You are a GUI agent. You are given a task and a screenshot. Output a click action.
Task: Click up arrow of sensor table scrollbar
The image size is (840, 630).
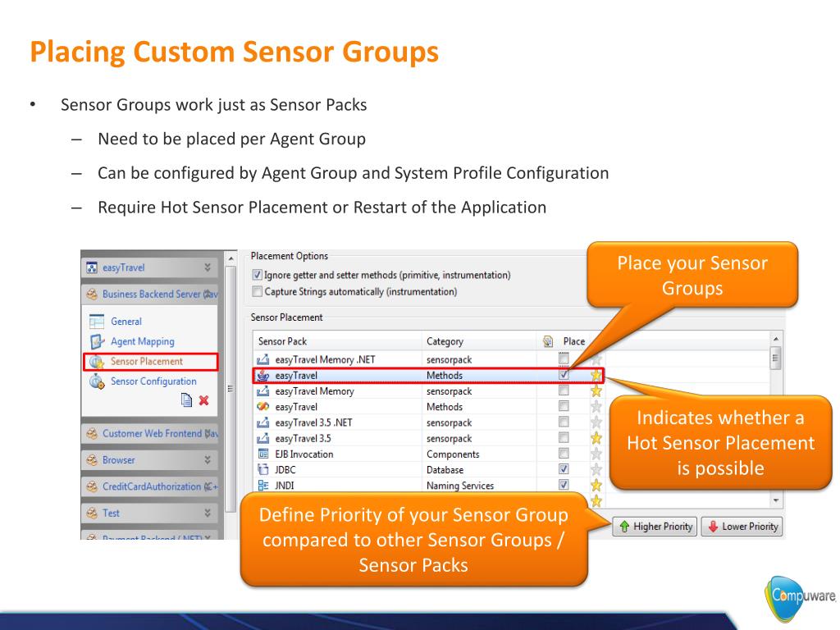[776, 339]
